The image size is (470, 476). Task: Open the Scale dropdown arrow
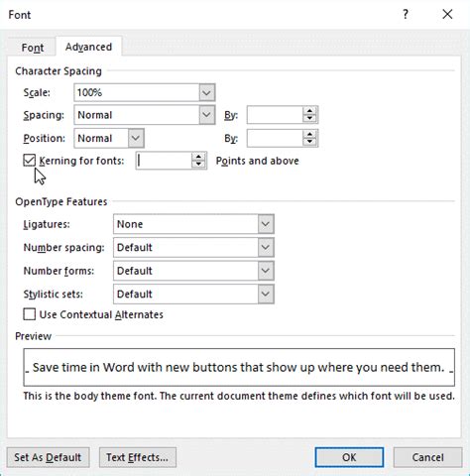point(207,92)
